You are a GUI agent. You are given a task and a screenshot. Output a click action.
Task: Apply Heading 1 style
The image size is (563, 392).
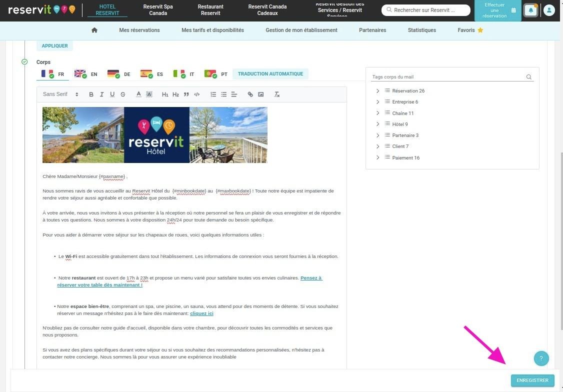165,94
